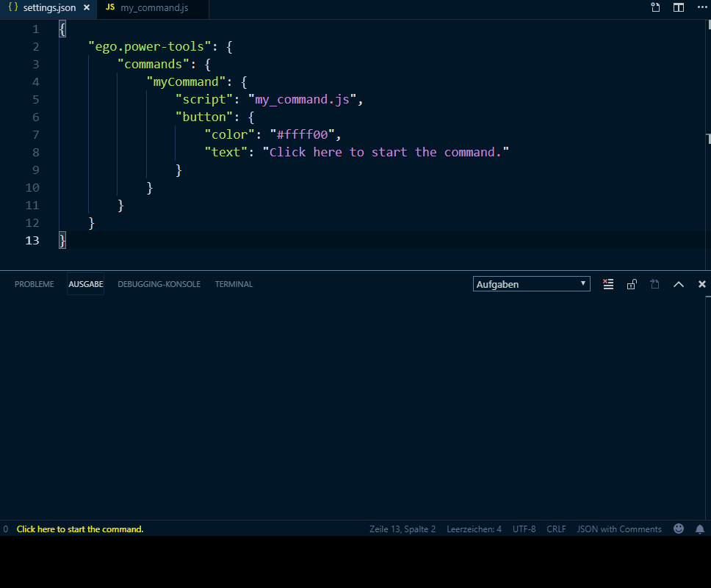Close the bottom output panel
This screenshot has width=711, height=588.
click(701, 284)
